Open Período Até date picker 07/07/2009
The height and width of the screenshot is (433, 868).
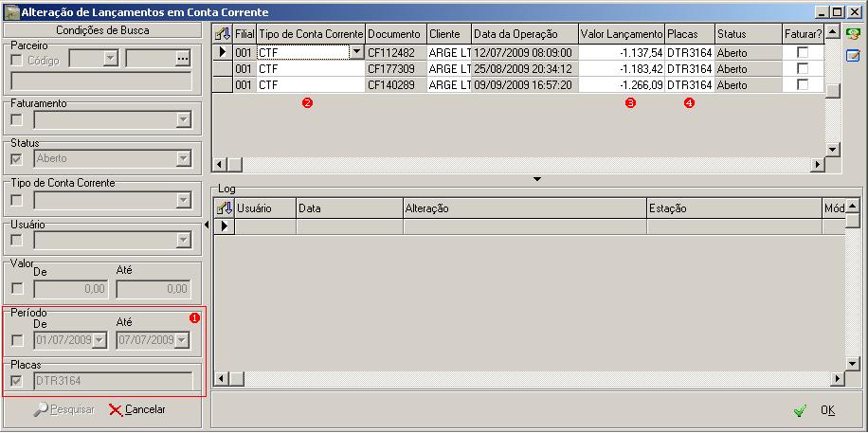182,340
